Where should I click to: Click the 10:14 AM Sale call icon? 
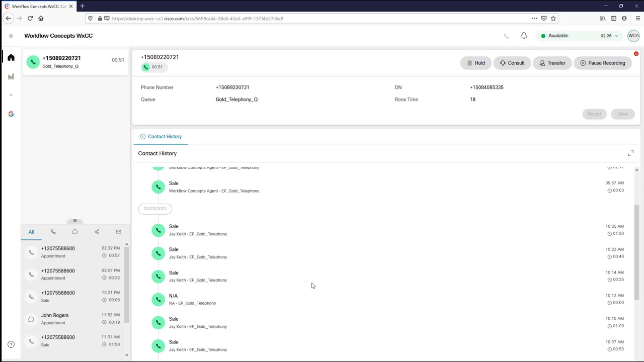(x=158, y=277)
